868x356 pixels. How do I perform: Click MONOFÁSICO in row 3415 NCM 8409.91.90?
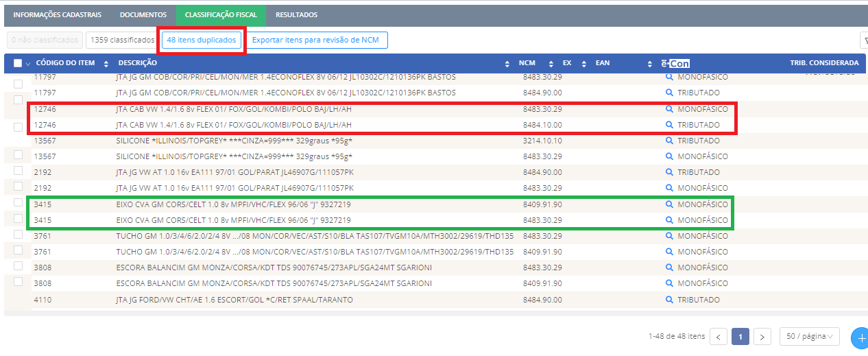[703, 204]
